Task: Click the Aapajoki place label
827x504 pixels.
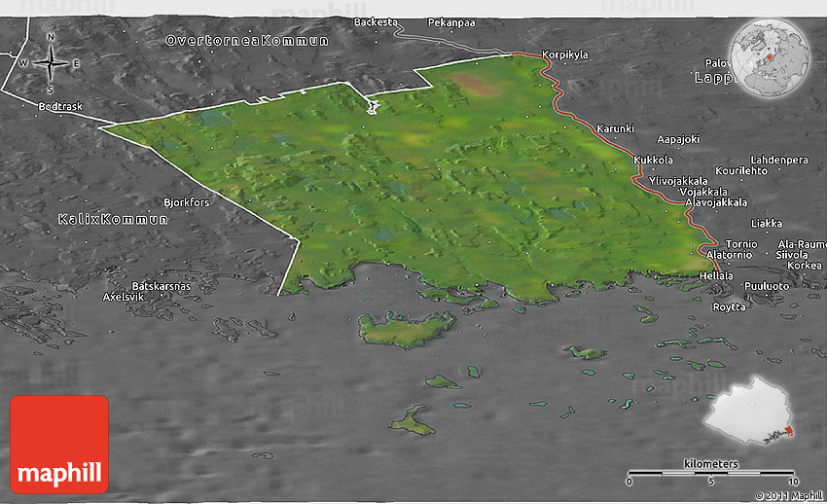Action: (678, 139)
